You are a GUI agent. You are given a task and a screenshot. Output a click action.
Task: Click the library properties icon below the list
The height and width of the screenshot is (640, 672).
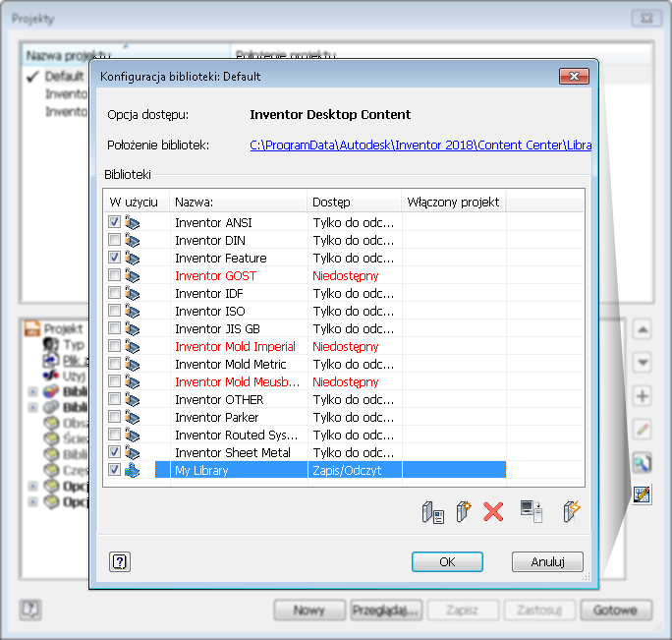(x=433, y=512)
